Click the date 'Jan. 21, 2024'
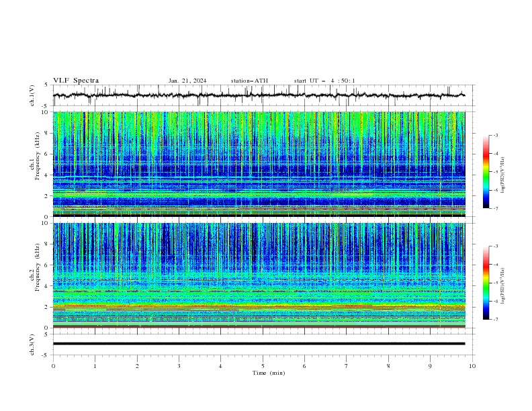 pos(187,81)
